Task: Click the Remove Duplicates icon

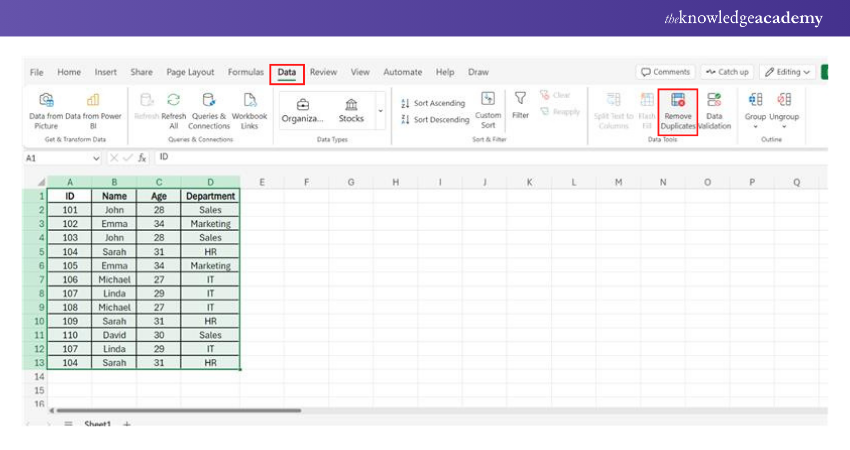Action: point(677,101)
